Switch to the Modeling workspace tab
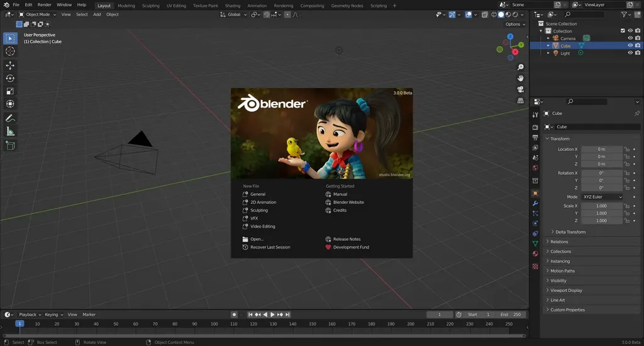 [x=126, y=6]
